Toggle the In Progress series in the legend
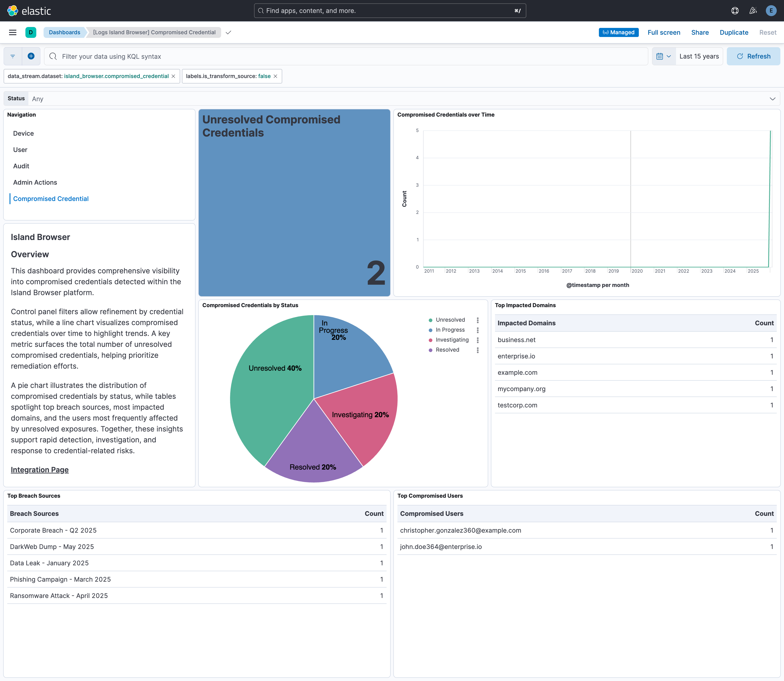 tap(450, 329)
